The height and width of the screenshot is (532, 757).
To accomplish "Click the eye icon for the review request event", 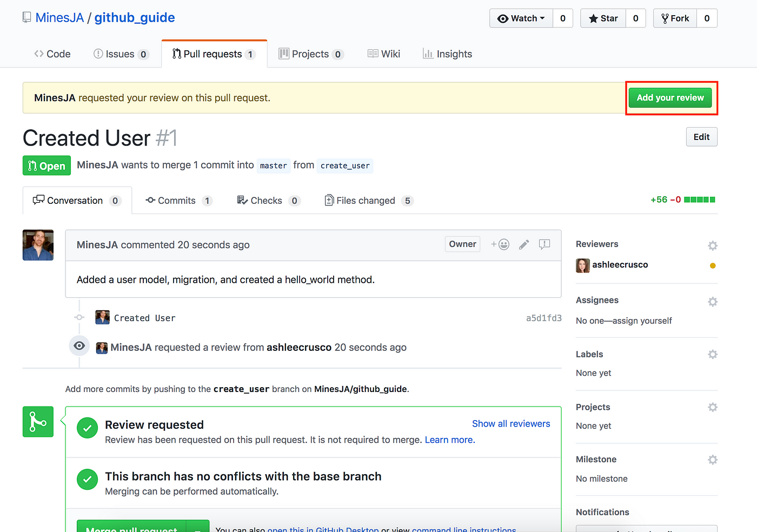I will click(79, 346).
